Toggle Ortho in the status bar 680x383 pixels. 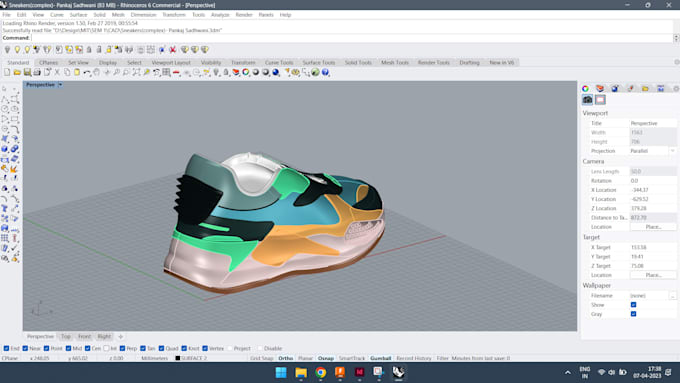click(x=286, y=358)
